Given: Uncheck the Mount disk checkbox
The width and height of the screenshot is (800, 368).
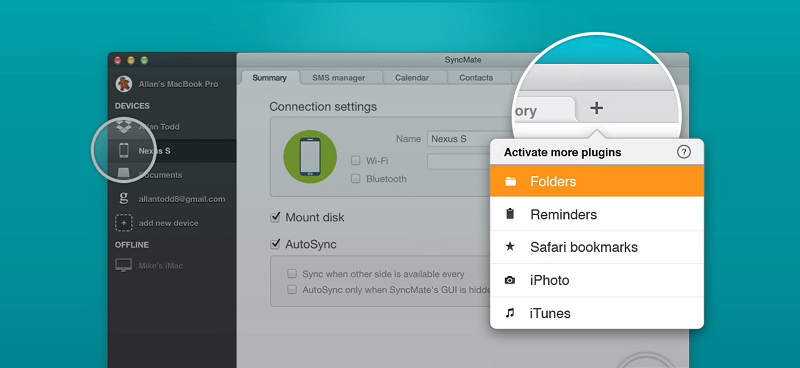Looking at the screenshot, I should click(x=276, y=217).
